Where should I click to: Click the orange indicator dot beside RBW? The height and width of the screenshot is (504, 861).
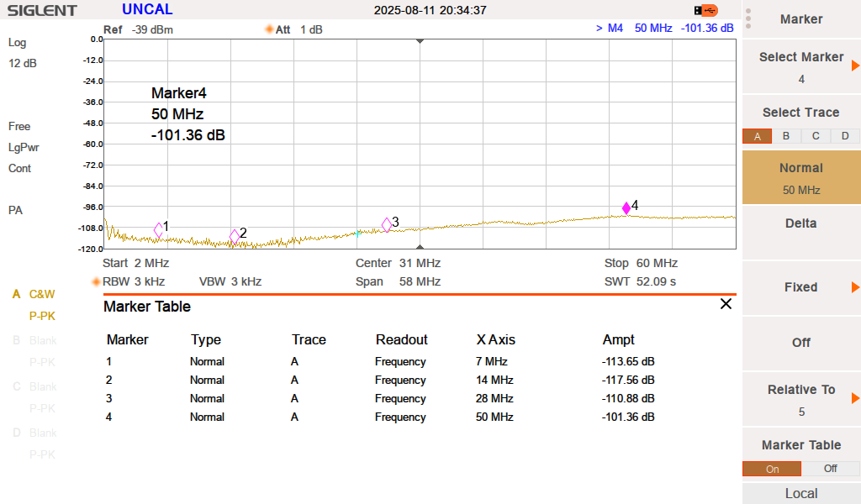[x=95, y=281]
